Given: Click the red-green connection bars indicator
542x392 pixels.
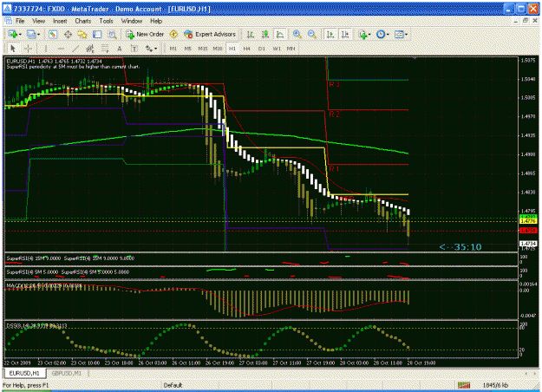Looking at the screenshot, I should (464, 385).
